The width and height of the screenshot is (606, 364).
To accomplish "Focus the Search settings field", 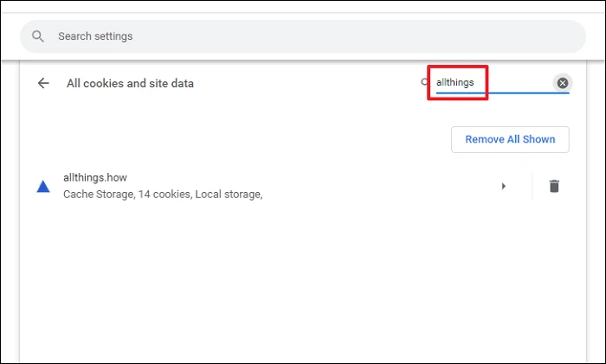I will 303,36.
